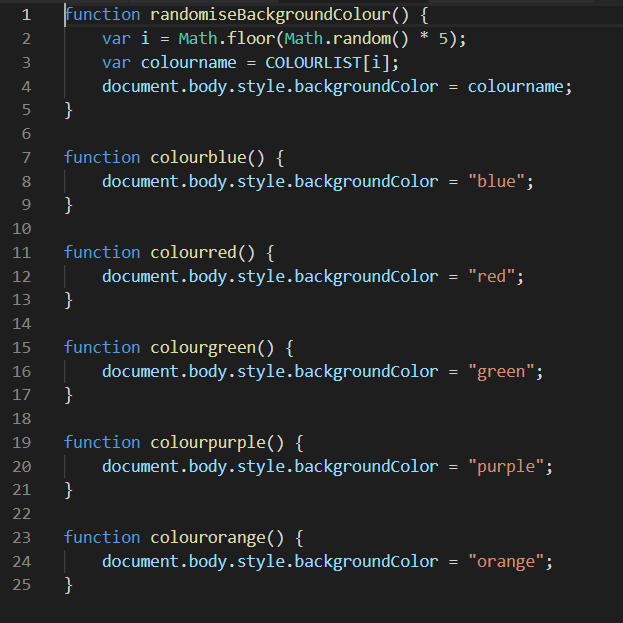Click the function keyword on line 19
This screenshot has width=623, height=623.
(102, 443)
